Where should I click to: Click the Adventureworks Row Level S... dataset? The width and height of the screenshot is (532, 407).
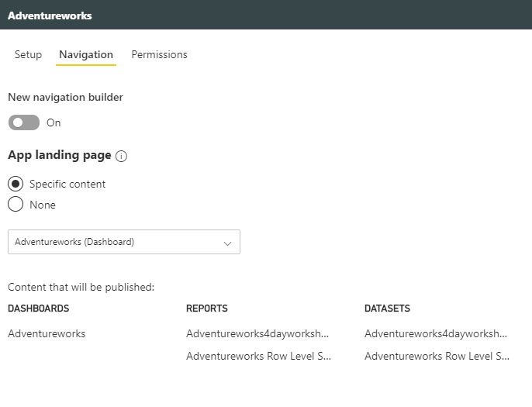pyautogui.click(x=437, y=357)
